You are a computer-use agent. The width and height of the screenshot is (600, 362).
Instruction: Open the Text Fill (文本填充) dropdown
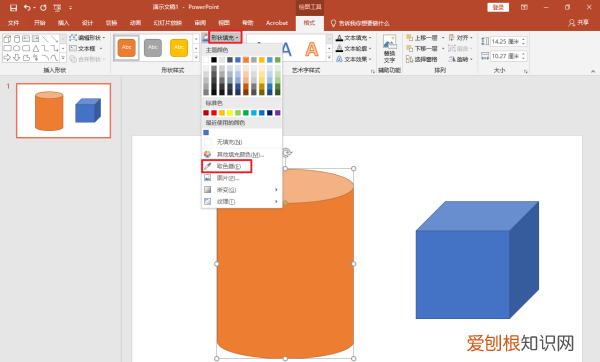(354, 38)
